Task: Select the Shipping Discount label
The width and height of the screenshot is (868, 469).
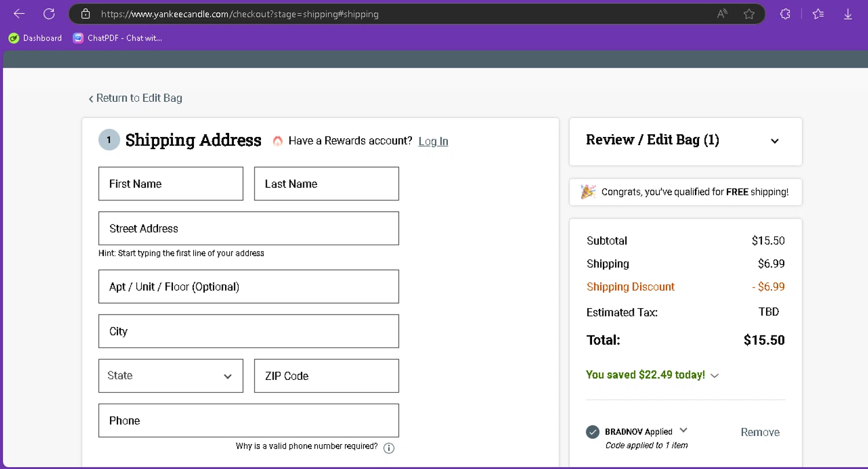Action: [x=631, y=287]
